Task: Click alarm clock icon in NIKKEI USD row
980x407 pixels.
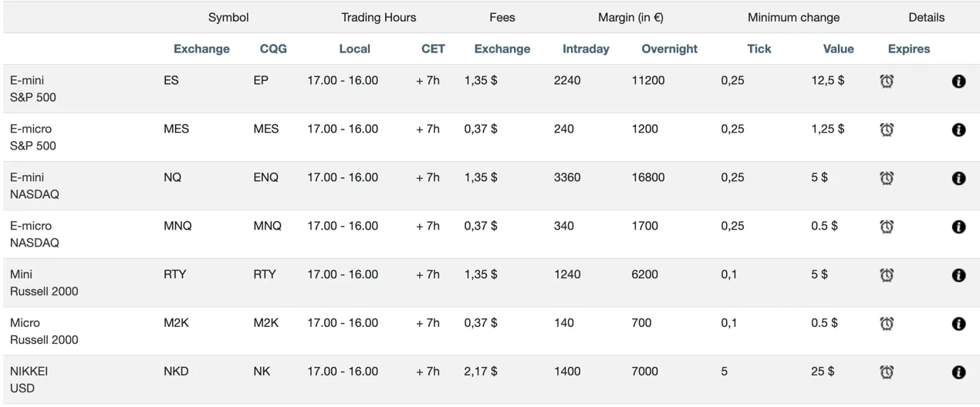Action: (887, 372)
